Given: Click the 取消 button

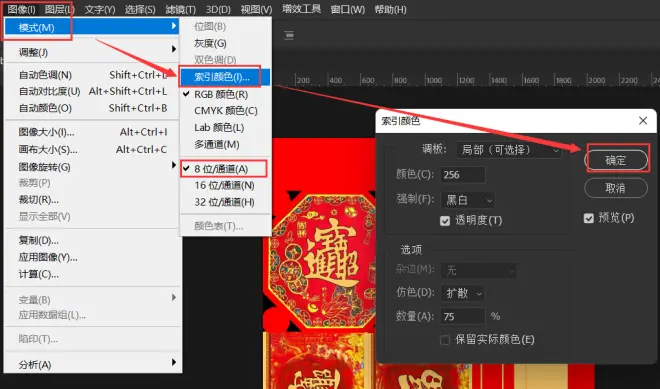Looking at the screenshot, I should [x=616, y=188].
